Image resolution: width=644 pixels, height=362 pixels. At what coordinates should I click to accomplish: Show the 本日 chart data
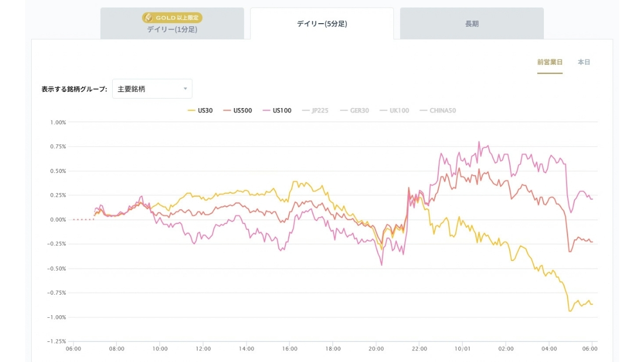coord(584,62)
